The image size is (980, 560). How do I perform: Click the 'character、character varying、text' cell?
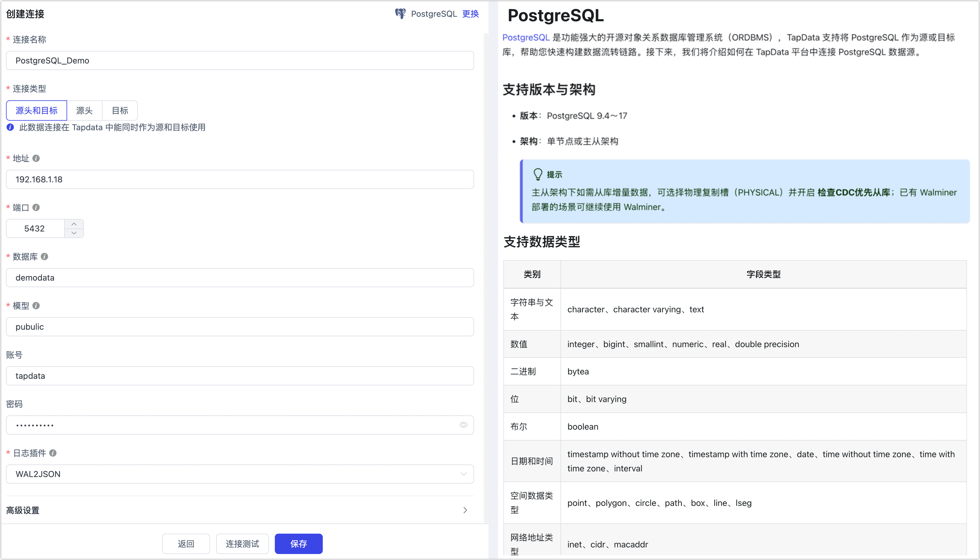pos(764,309)
